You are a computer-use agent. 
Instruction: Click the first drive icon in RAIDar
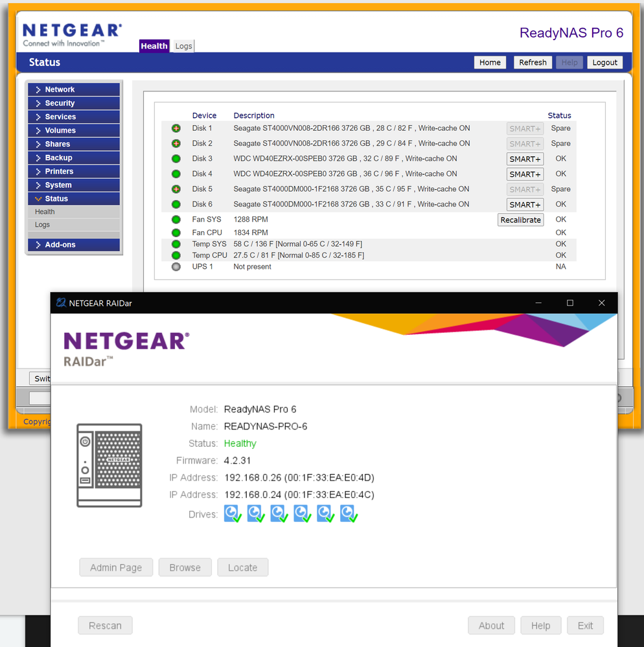233,514
